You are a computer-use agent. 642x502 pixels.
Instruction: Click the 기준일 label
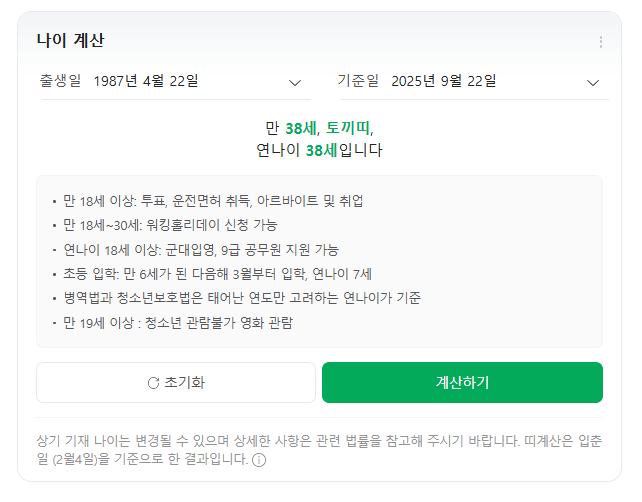(358, 81)
